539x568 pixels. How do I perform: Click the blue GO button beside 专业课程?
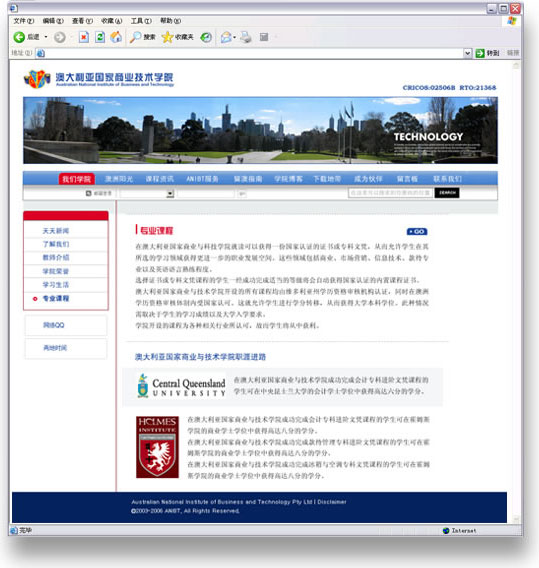(x=417, y=231)
